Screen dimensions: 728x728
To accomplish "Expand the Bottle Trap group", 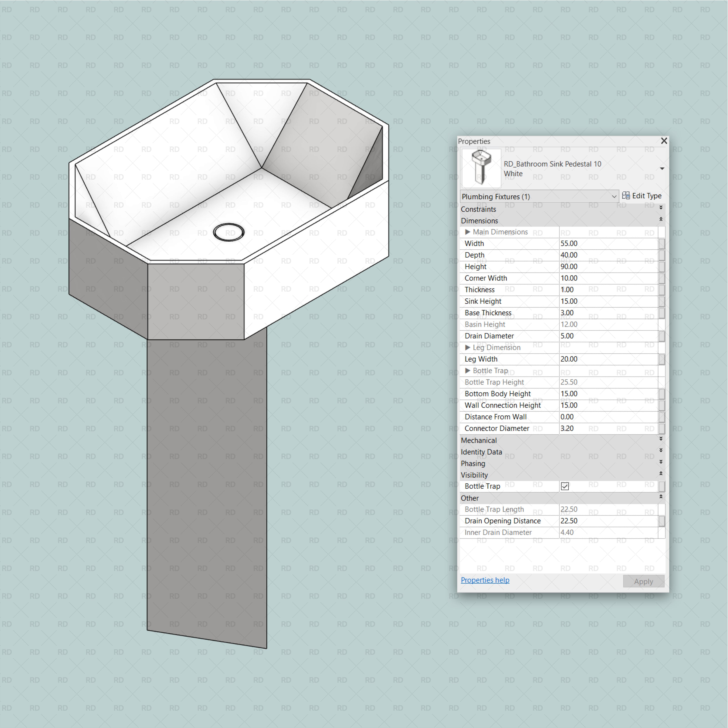I will pyautogui.click(x=468, y=371).
